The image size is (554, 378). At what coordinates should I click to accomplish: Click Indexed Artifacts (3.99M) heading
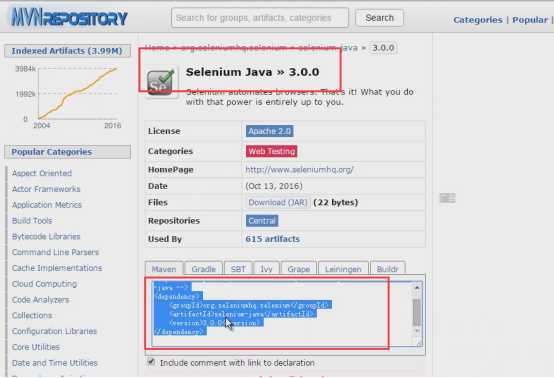[x=67, y=51]
